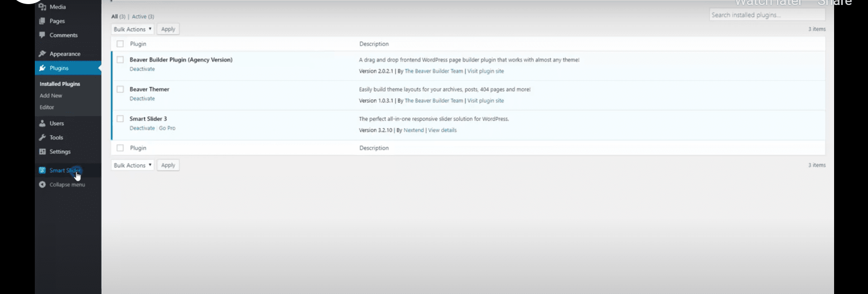Click the top 3 items count
Image resolution: width=868 pixels, height=294 pixels.
(x=817, y=29)
